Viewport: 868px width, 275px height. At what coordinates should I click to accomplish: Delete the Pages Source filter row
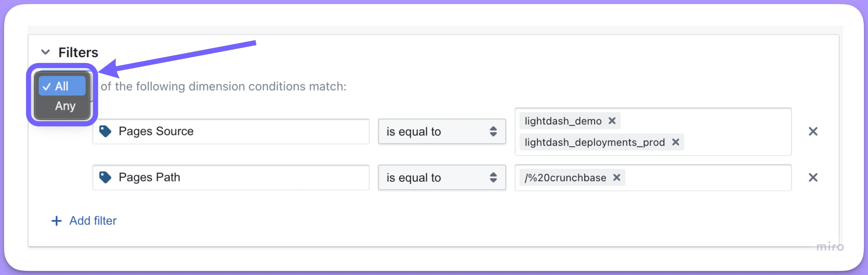[x=813, y=132]
